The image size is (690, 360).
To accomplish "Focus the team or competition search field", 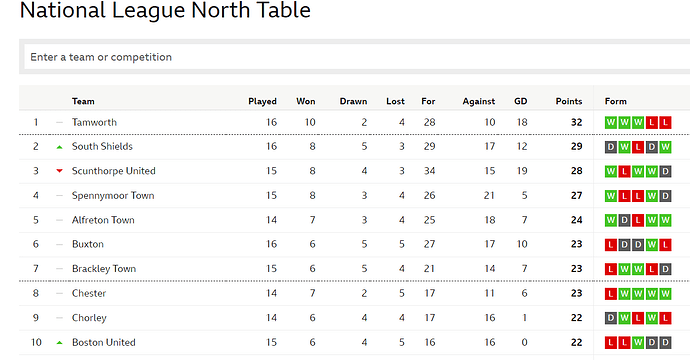I will 357,57.
